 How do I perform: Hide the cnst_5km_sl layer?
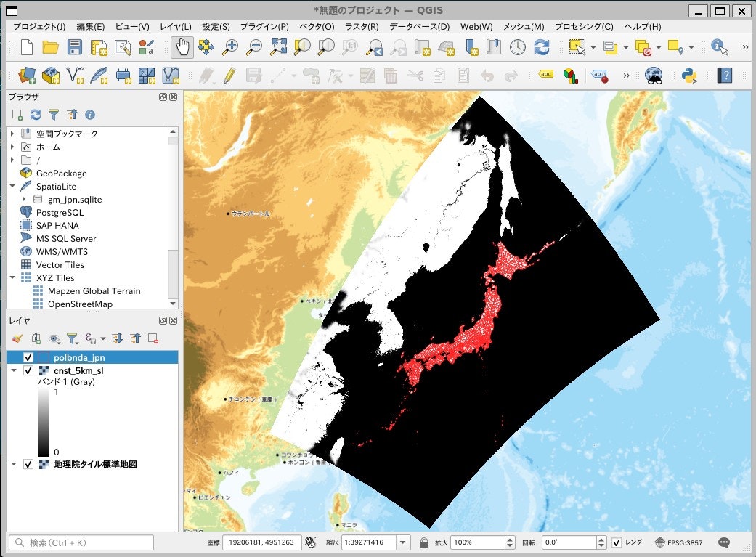click(x=28, y=370)
